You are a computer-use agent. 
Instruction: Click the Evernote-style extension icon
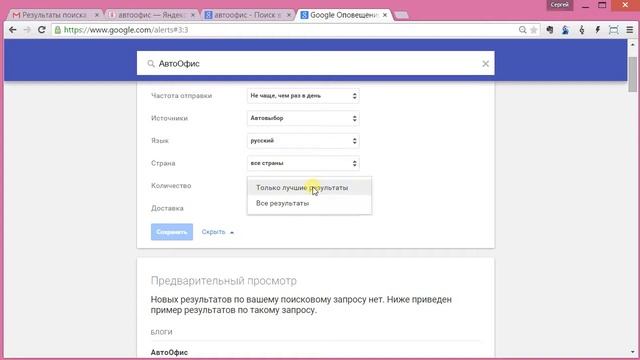[550, 30]
